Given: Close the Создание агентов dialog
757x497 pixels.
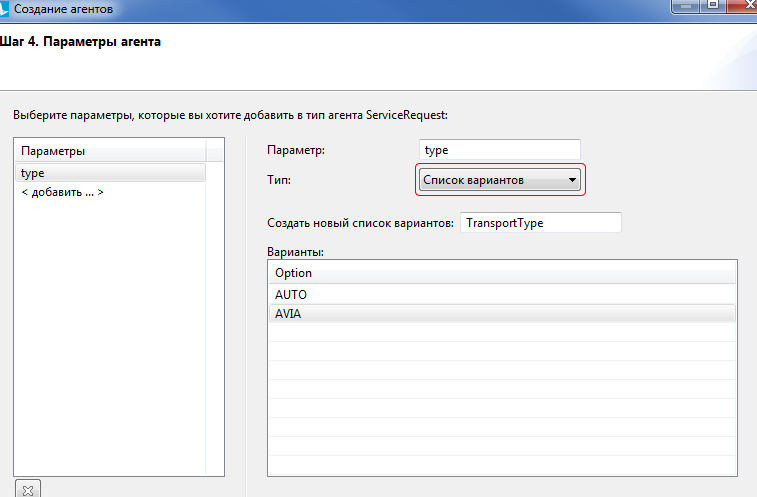Looking at the screenshot, I should [746, 6].
